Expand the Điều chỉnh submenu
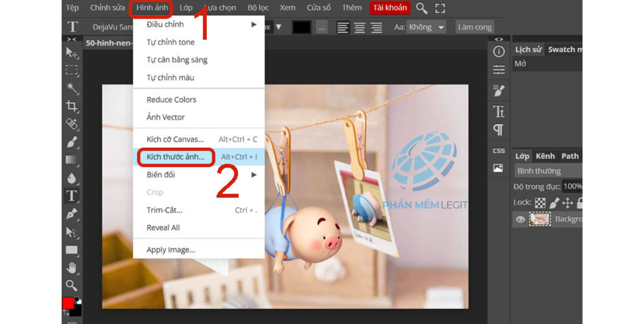Viewport: 644px width, 324px height. click(199, 24)
